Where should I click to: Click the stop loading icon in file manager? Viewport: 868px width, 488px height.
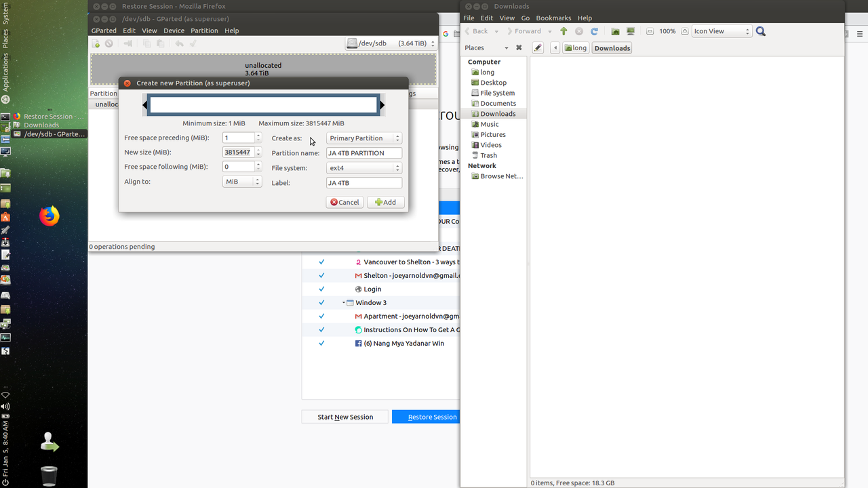tap(579, 31)
